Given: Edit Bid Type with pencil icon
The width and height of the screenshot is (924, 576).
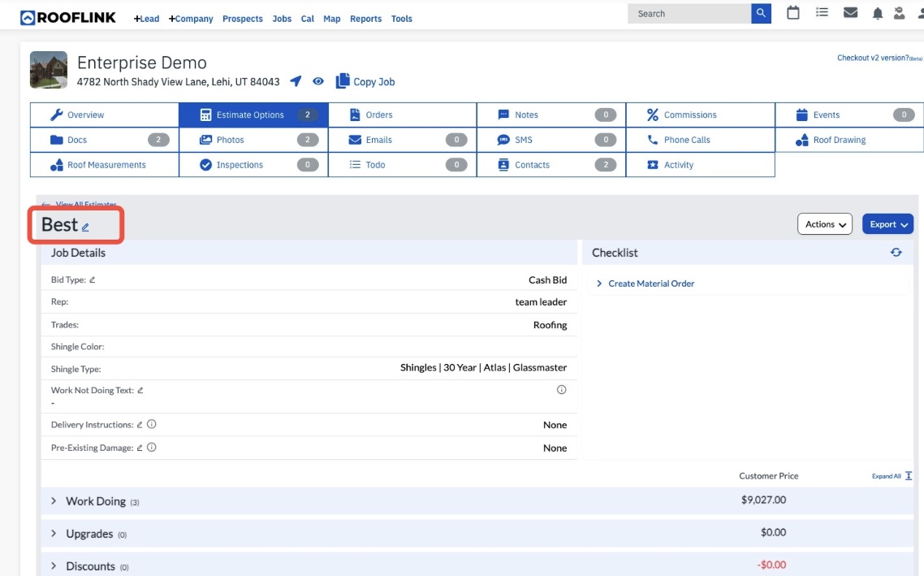Looking at the screenshot, I should 92,279.
